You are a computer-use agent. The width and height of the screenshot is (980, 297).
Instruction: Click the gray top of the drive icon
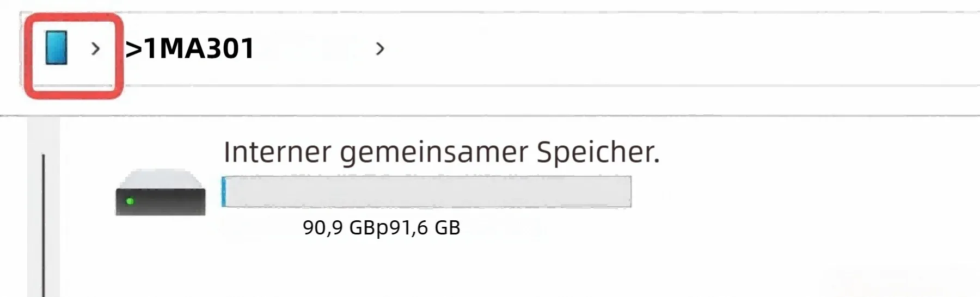point(160,179)
